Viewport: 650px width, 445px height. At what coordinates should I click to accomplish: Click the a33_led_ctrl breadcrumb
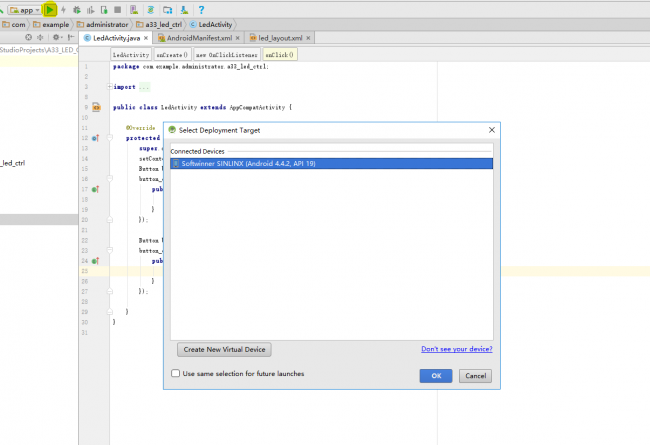point(159,24)
